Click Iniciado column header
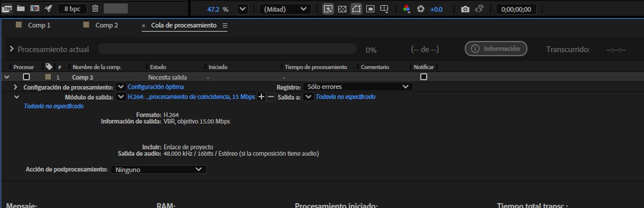The image size is (644, 208). click(218, 67)
